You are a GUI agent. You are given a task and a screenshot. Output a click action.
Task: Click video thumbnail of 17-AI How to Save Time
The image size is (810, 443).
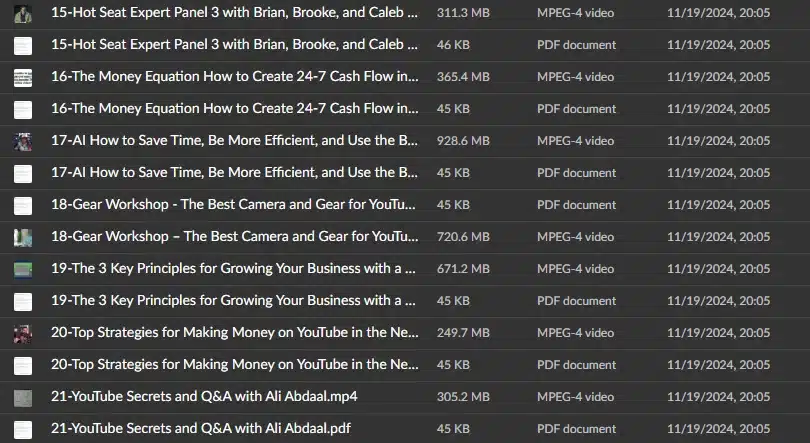point(23,142)
